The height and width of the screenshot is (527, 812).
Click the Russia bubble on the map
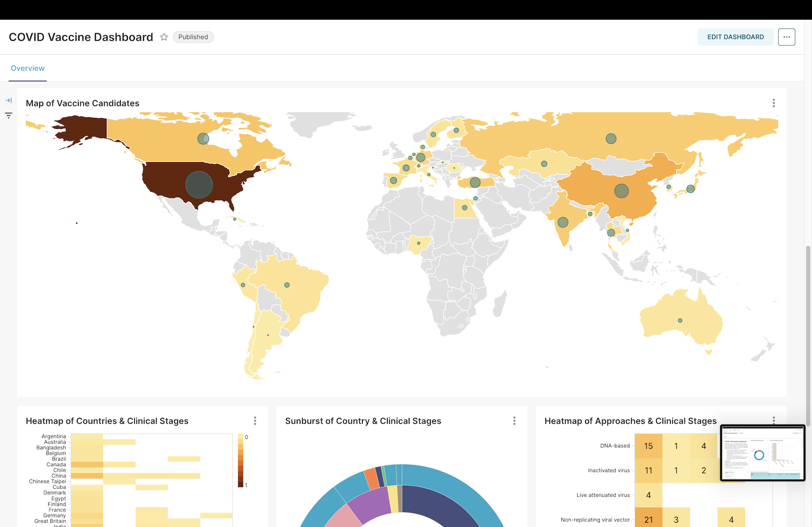point(611,138)
